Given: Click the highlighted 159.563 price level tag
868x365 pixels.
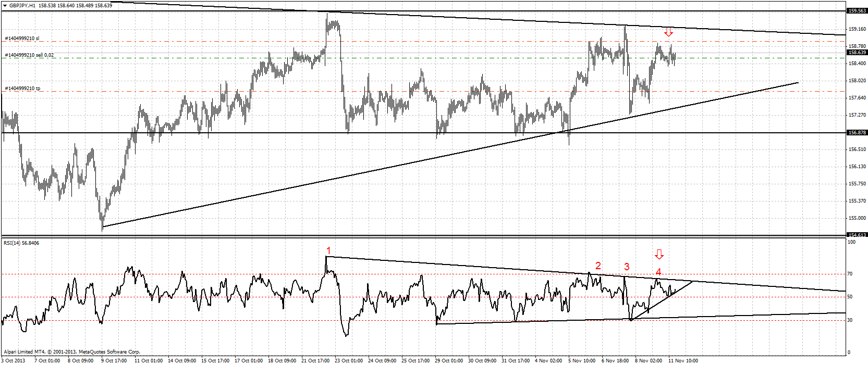Looking at the screenshot, I should point(857,11).
